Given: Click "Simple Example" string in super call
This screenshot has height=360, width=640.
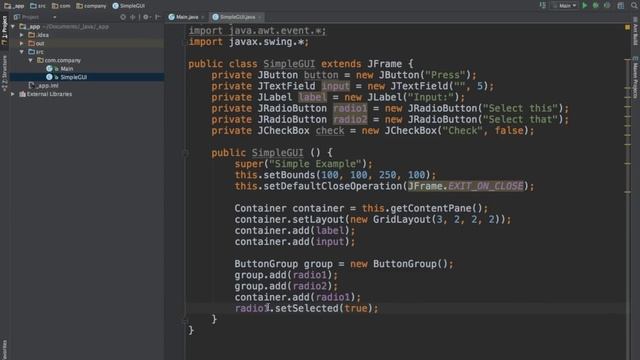Looking at the screenshot, I should [315, 164].
